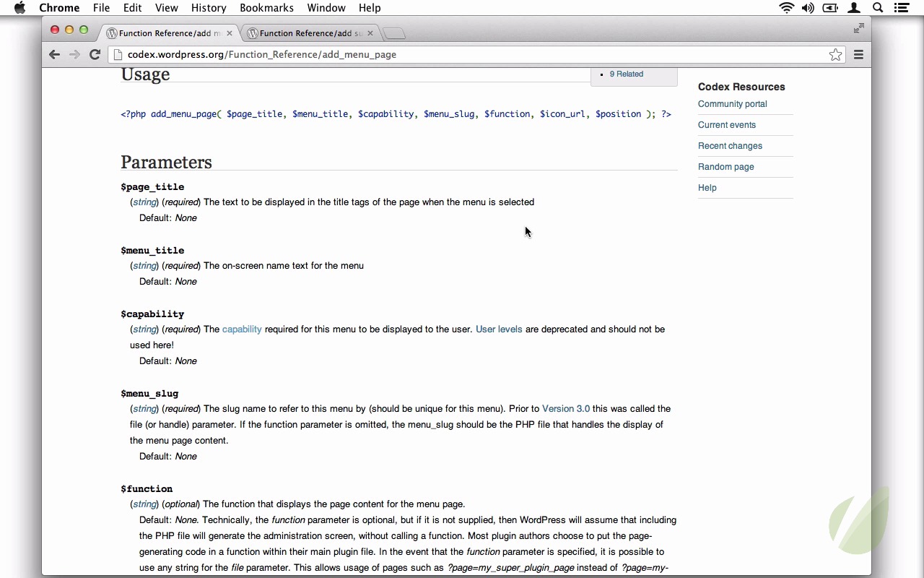The height and width of the screenshot is (578, 924).
Task: Reload the page with the refresh icon
Action: [x=95, y=54]
